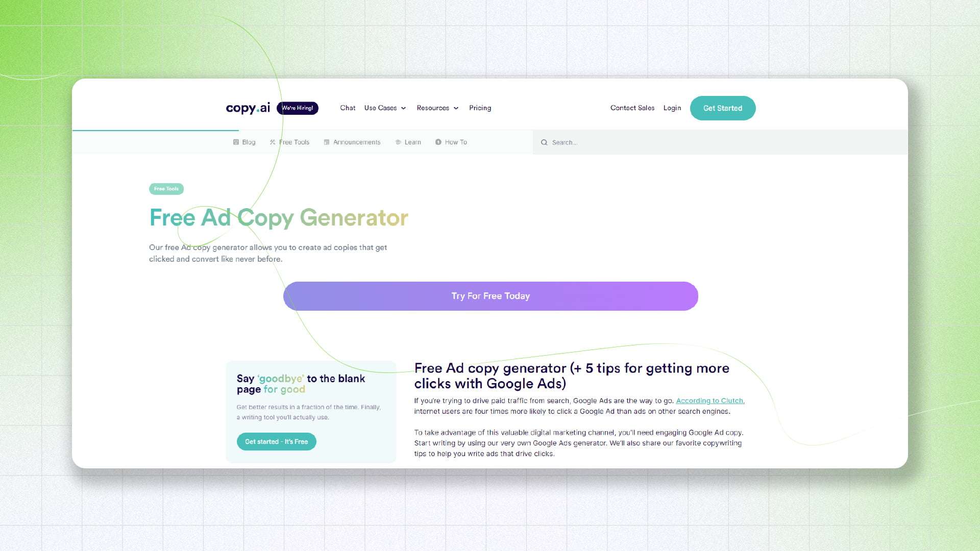Expand the Use Cases dropdown menu
This screenshot has width=980, height=551.
[385, 108]
